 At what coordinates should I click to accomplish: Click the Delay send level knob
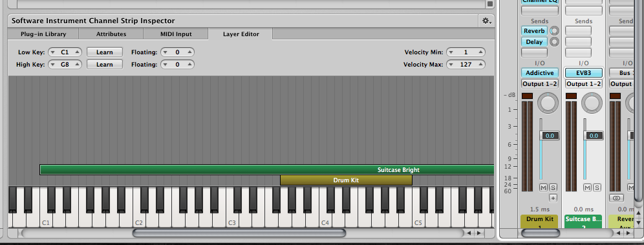(555, 41)
